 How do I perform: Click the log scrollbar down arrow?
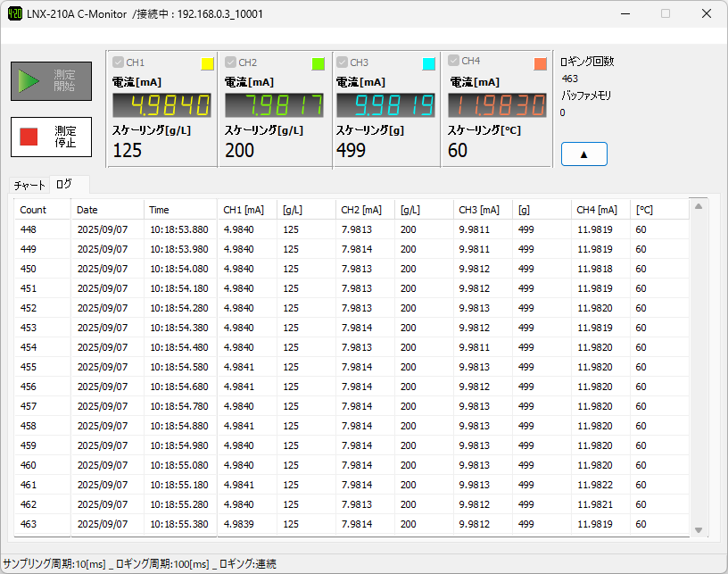[x=699, y=530]
